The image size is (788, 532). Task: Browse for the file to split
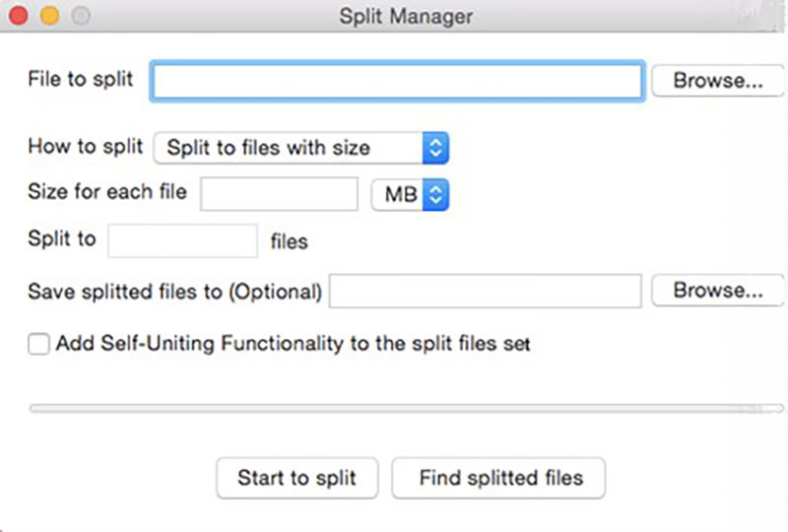click(x=718, y=81)
